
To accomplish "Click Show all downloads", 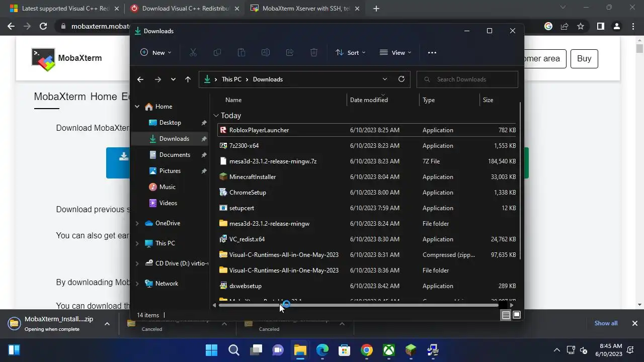I will 606,323.
